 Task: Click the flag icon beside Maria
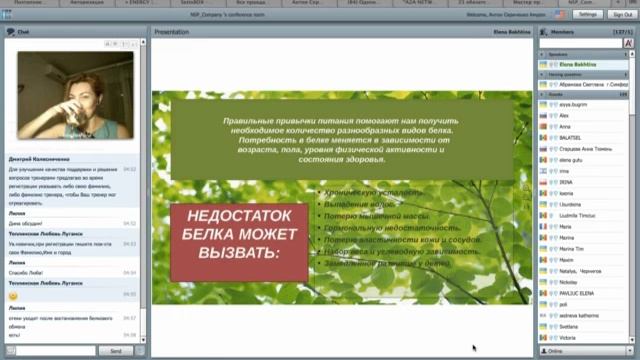[x=543, y=227]
